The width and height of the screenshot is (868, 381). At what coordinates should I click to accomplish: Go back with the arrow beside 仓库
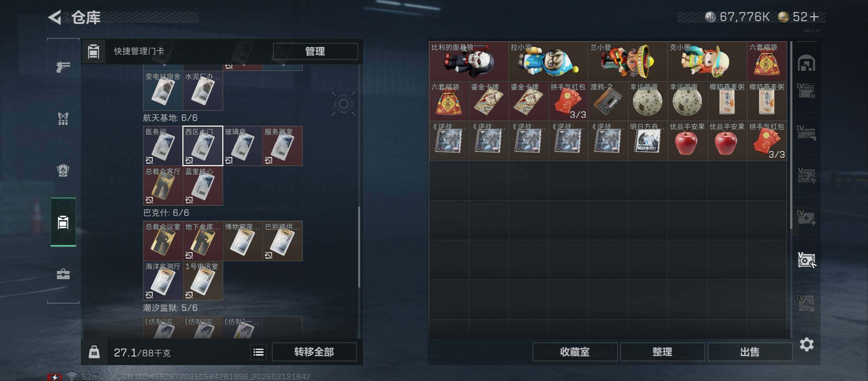click(x=55, y=17)
